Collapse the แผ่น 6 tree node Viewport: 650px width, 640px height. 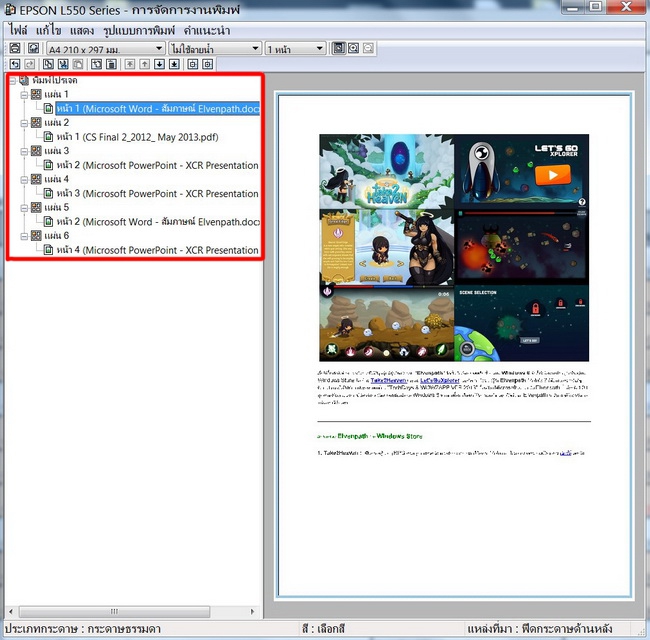pyautogui.click(x=24, y=236)
